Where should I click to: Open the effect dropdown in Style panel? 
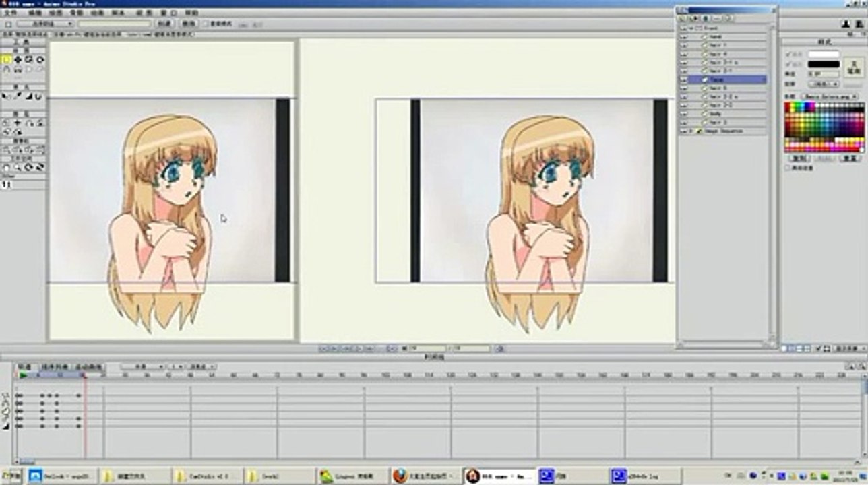coord(824,84)
